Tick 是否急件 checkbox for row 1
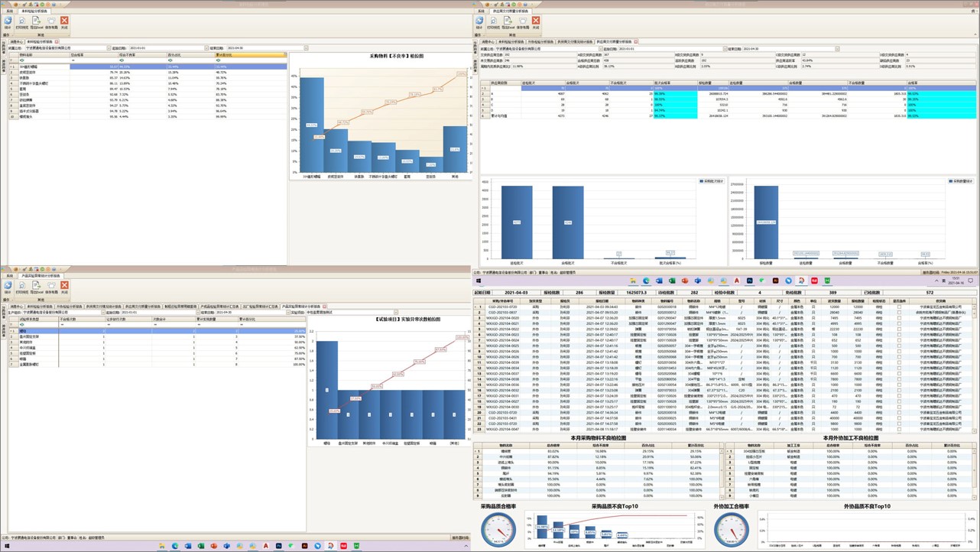The height and width of the screenshot is (552, 980). click(899, 307)
